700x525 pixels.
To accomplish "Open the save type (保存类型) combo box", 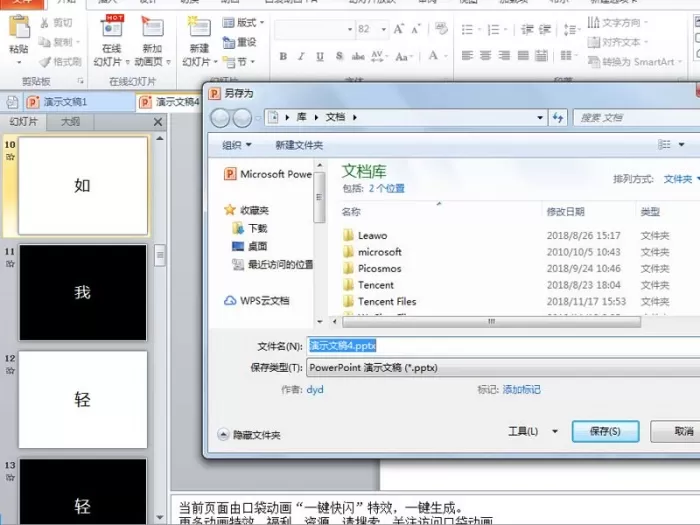I will [503, 368].
